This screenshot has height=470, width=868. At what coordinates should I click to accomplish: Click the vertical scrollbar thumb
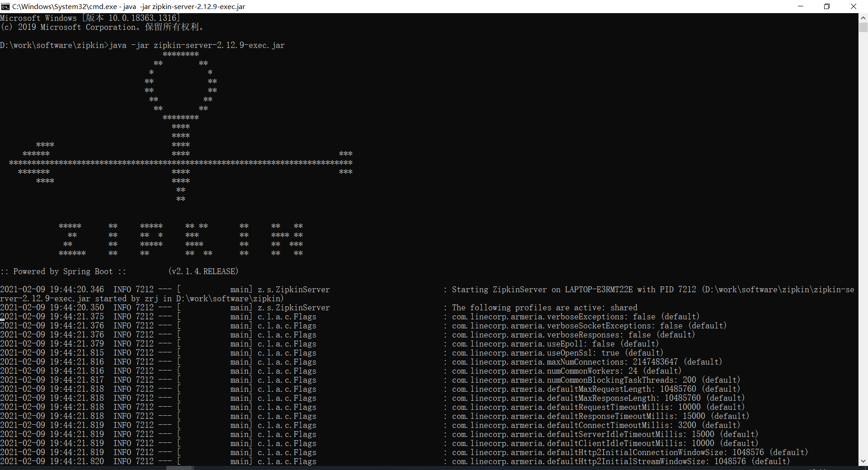(x=863, y=27)
